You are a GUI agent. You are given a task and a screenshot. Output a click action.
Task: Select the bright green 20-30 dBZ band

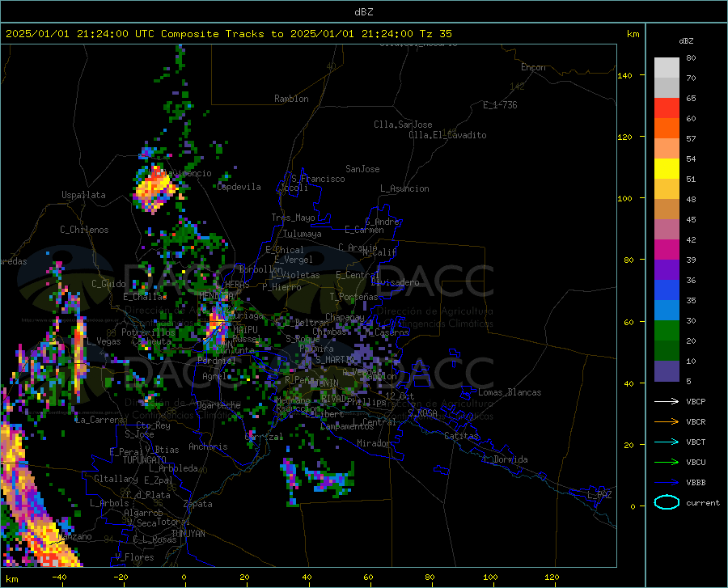(667, 331)
